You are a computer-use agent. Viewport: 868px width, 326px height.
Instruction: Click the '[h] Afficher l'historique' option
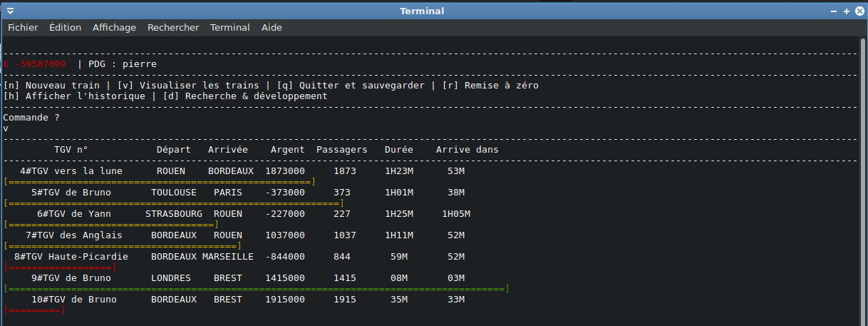pos(77,96)
